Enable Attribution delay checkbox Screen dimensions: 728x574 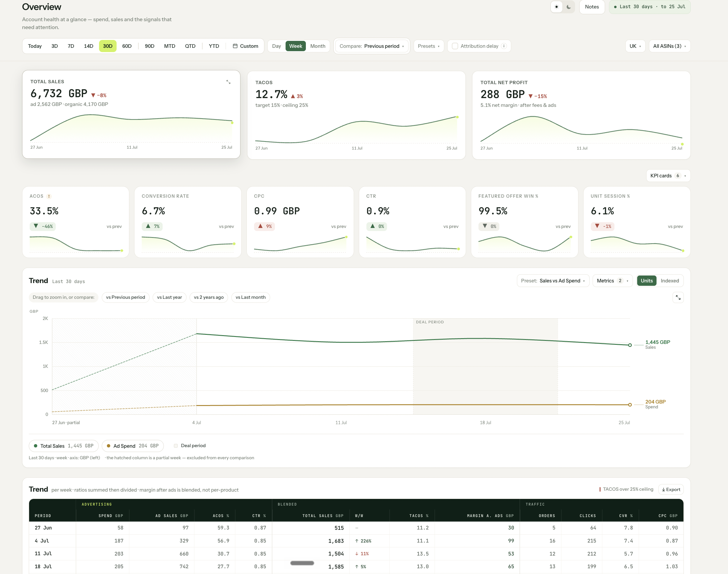[x=455, y=46]
